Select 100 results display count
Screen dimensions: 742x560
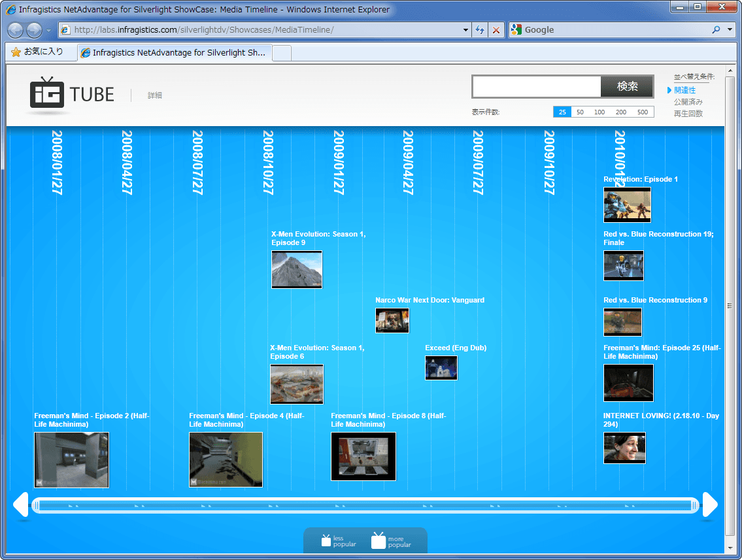click(599, 112)
